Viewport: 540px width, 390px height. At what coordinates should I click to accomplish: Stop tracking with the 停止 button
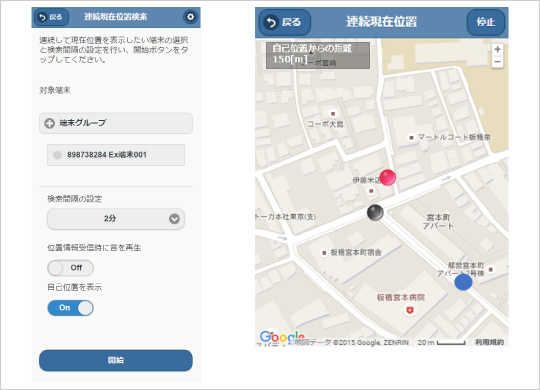(486, 22)
